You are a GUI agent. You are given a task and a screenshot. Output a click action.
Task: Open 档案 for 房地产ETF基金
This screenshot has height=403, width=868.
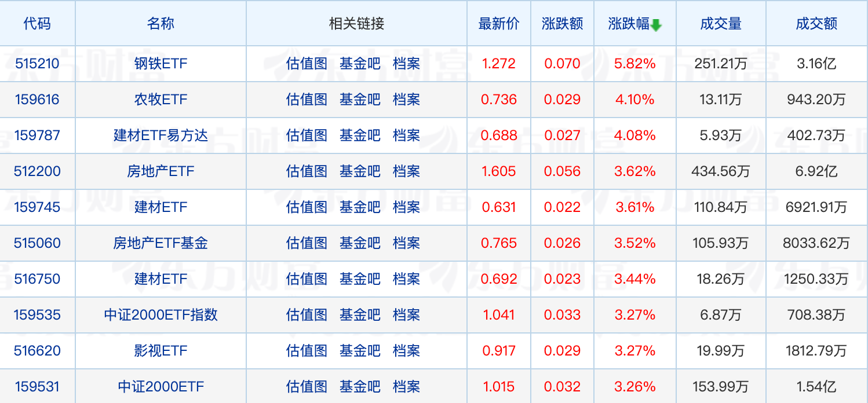[406, 243]
